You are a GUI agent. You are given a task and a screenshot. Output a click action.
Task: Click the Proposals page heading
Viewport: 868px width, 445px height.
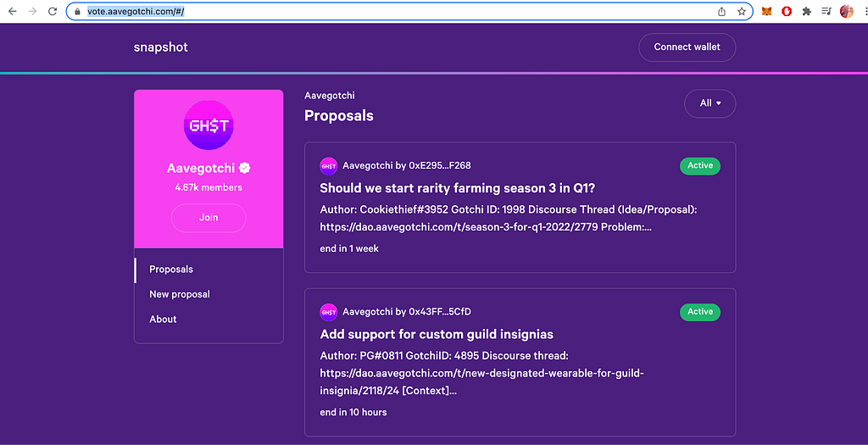coord(339,115)
